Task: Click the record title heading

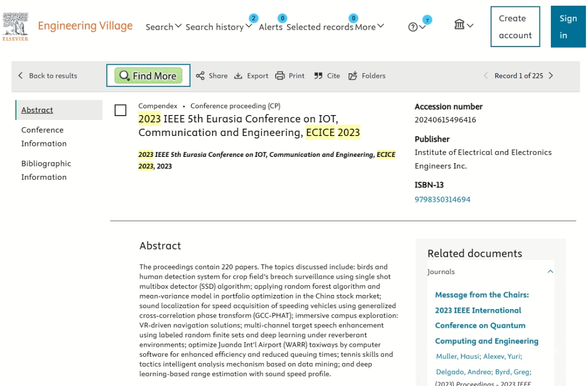Action: 249,126
